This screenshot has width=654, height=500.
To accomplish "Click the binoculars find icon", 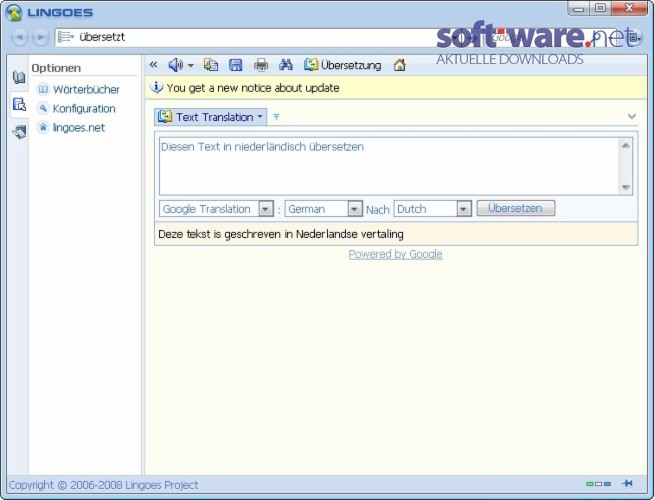I will point(286,65).
